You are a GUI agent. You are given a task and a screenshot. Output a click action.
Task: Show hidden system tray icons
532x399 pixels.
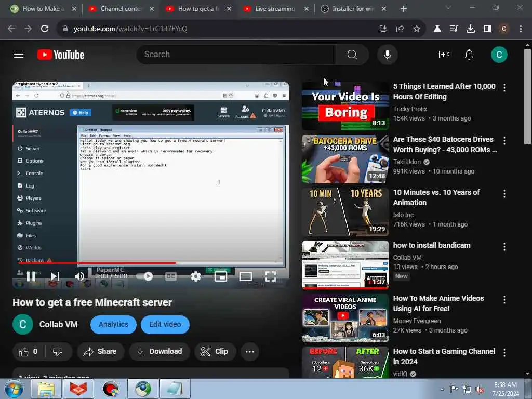coord(442,389)
